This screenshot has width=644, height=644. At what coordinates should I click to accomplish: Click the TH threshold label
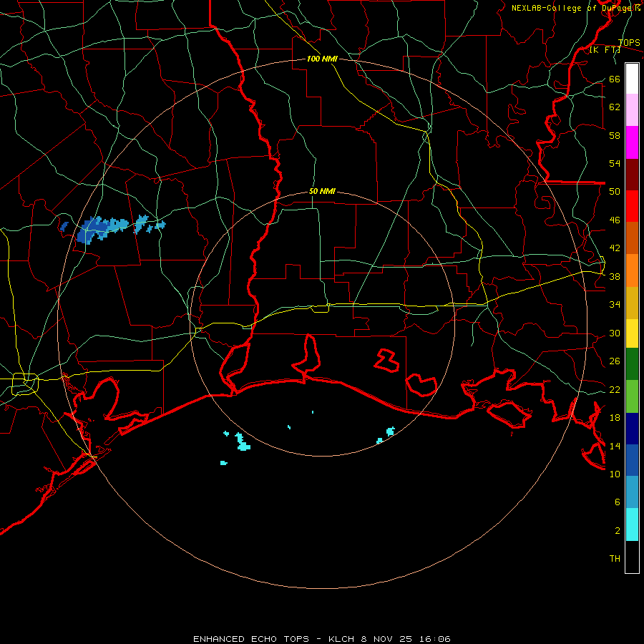[x=615, y=559]
